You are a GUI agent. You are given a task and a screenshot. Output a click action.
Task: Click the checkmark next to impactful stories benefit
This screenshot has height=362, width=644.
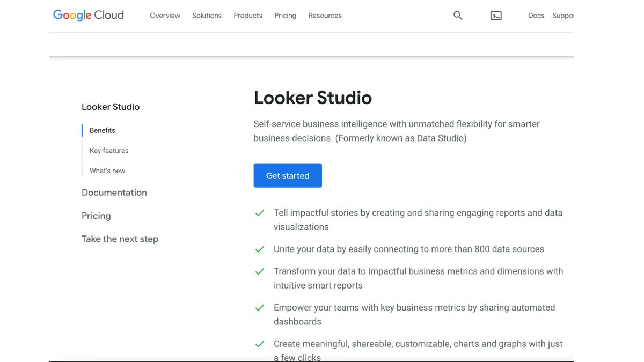coord(260,213)
